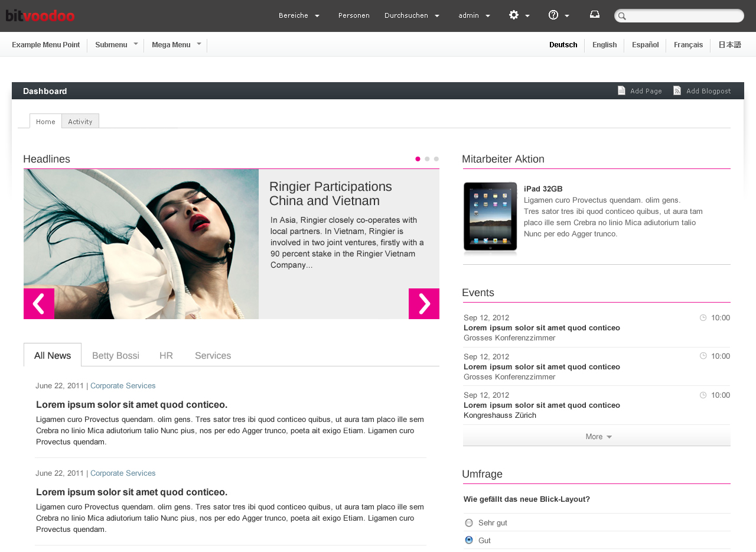Switch to the Activity tab
The width and height of the screenshot is (756, 552).
[x=80, y=121]
